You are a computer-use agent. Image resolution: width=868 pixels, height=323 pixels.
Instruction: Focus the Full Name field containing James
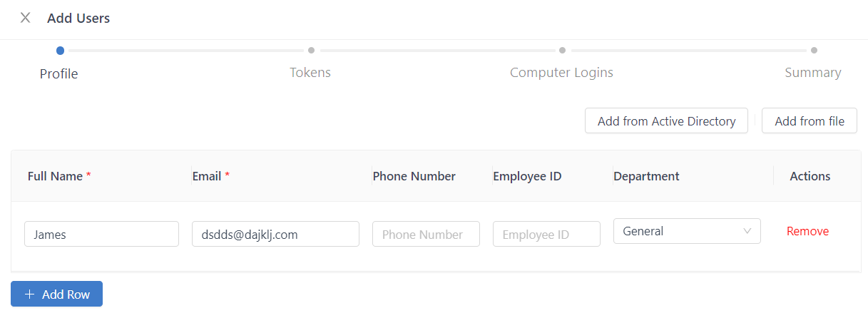point(101,234)
